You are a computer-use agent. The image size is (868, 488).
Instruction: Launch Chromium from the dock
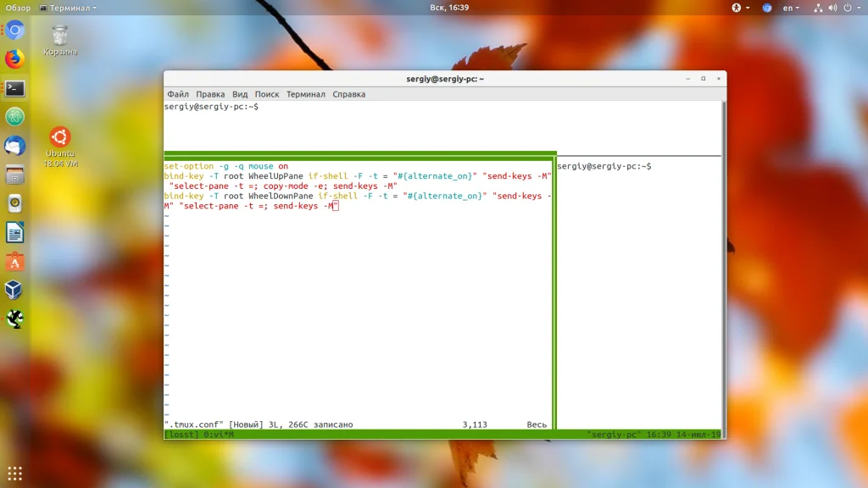[x=14, y=31]
